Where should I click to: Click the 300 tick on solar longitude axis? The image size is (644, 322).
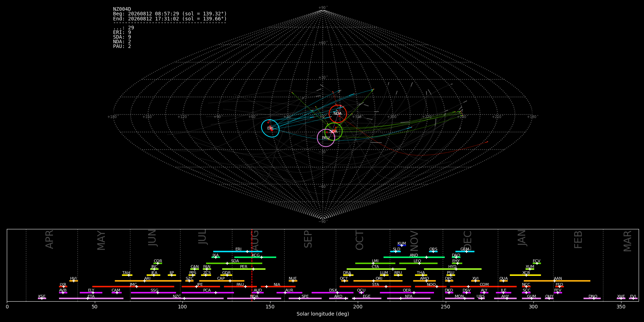(x=533, y=307)
